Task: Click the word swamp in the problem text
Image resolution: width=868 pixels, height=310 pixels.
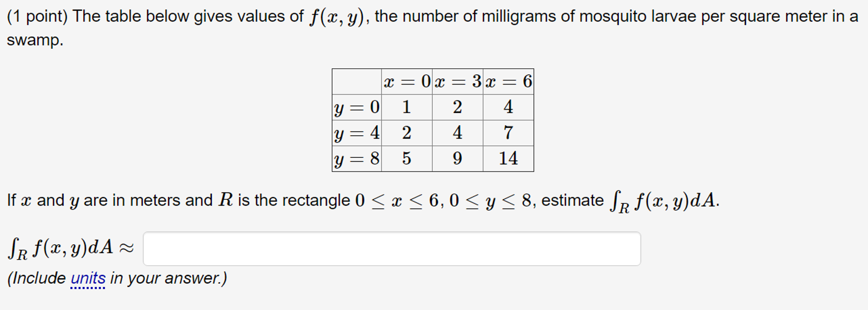Action: click(x=34, y=41)
